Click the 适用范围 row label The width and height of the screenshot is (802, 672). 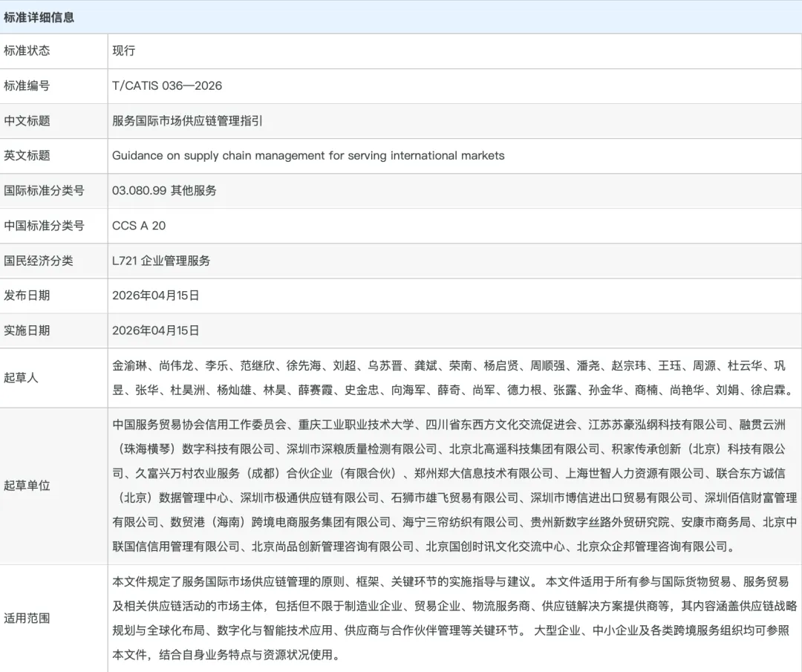[25, 618]
